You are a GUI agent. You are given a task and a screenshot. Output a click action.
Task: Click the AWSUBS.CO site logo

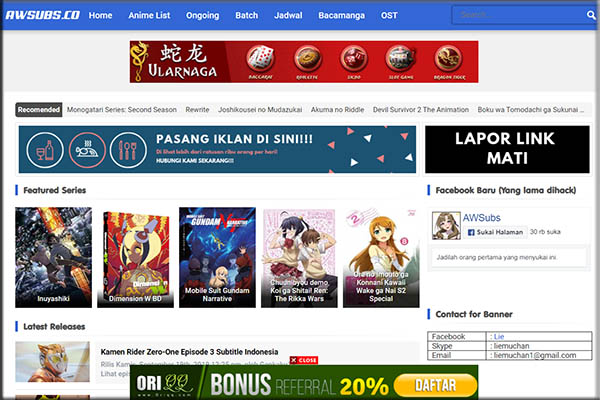42,15
